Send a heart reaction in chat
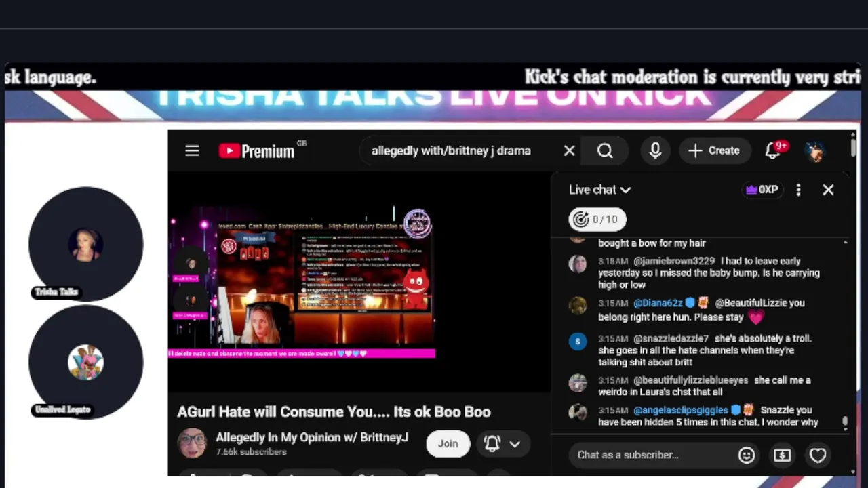 click(818, 455)
